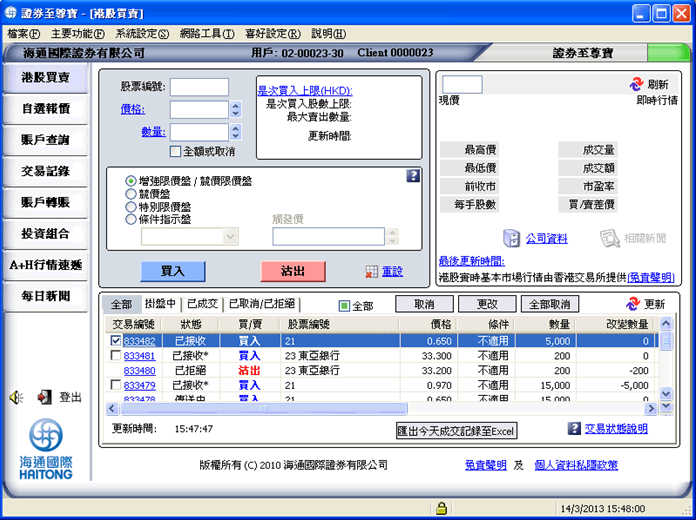Click the 刷新 refresh icon in quote panel
This screenshot has width=697, height=521.
click(x=637, y=84)
